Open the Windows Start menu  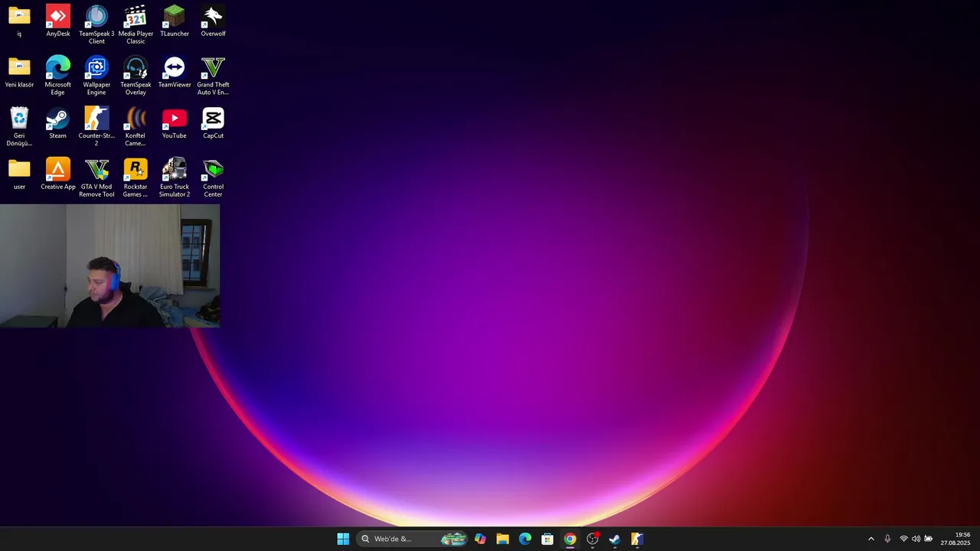pyautogui.click(x=343, y=539)
